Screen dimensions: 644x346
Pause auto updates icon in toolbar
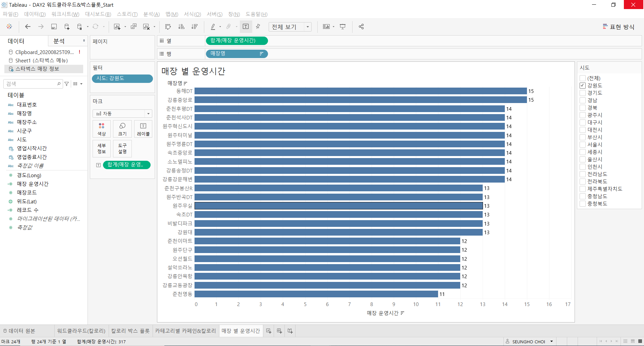pos(79,27)
